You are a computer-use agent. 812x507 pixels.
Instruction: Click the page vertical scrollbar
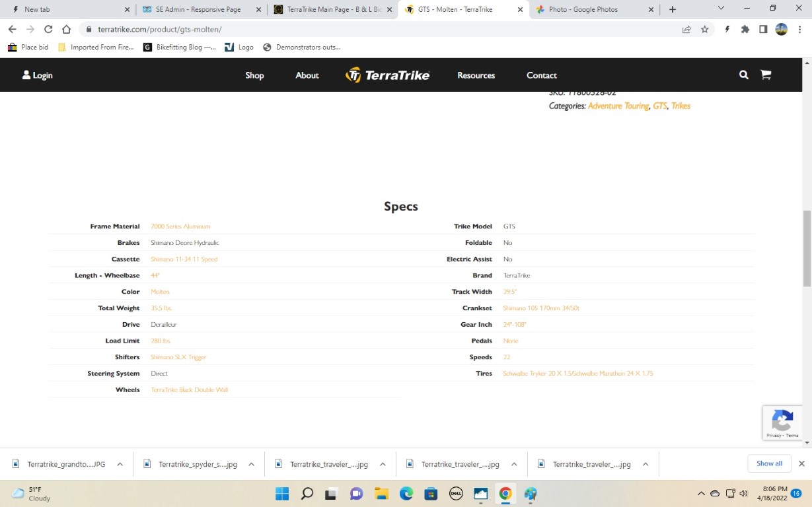807,248
